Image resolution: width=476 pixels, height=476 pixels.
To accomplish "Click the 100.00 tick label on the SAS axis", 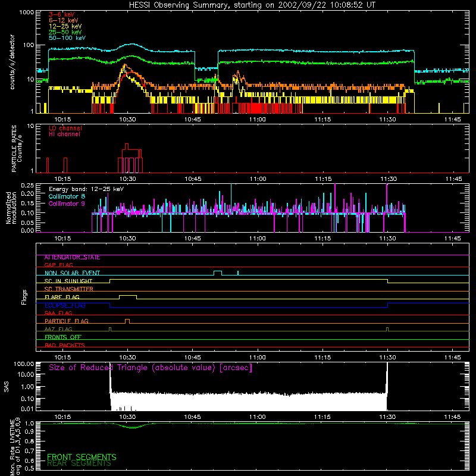I will (24, 364).
